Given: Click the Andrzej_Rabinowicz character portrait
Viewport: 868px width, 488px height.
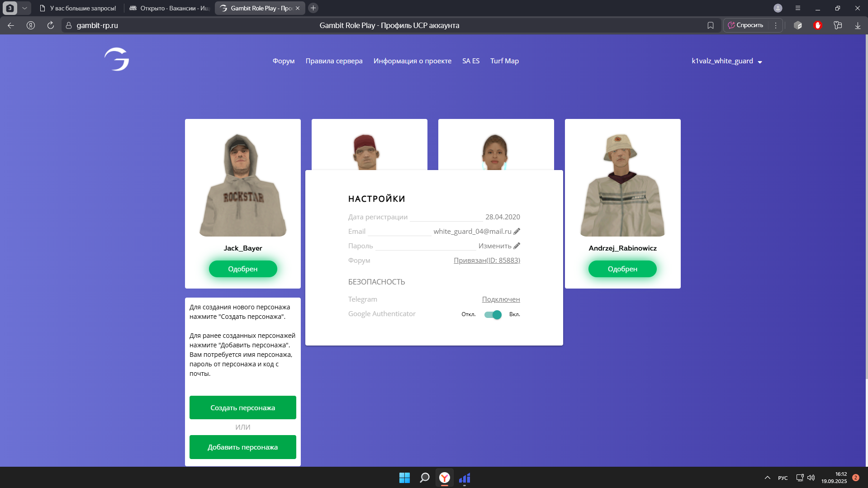Looking at the screenshot, I should pos(622,185).
